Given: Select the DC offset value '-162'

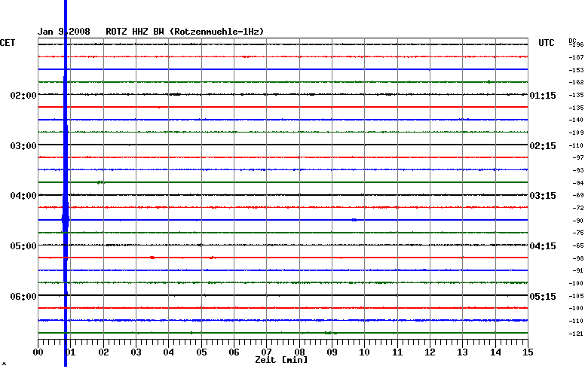Looking at the screenshot, I should (576, 82).
